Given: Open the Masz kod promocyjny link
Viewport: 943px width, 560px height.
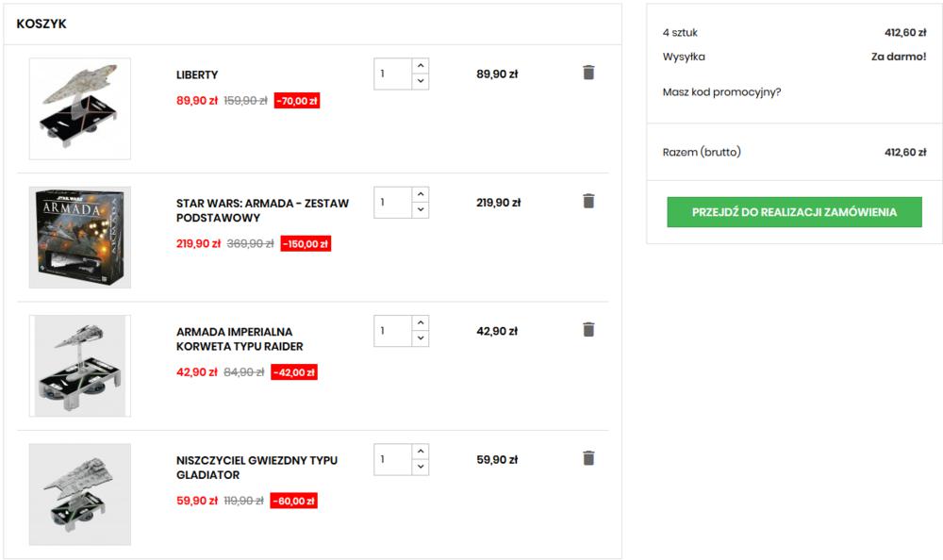Looking at the screenshot, I should tap(721, 92).
